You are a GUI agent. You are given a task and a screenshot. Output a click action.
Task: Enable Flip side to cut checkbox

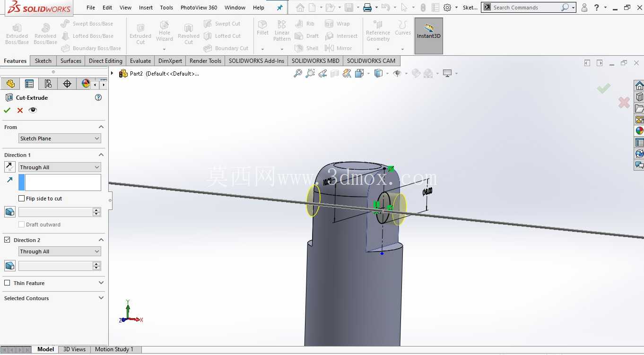coord(21,199)
